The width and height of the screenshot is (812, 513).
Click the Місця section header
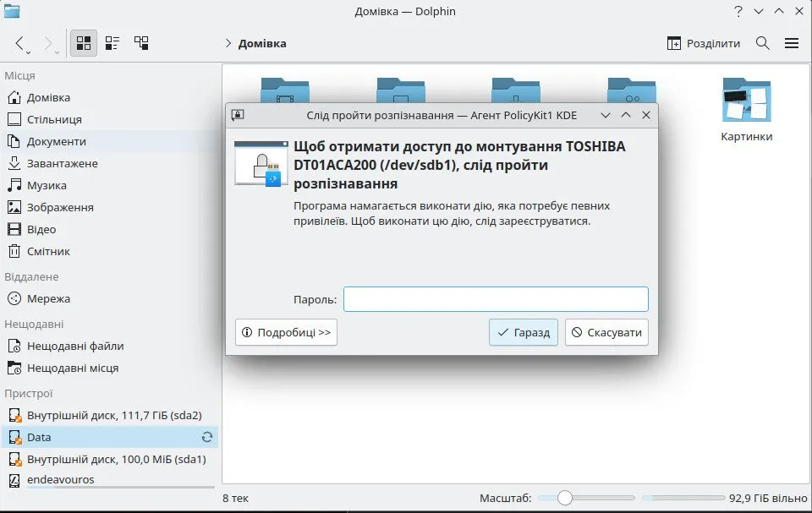[19, 75]
